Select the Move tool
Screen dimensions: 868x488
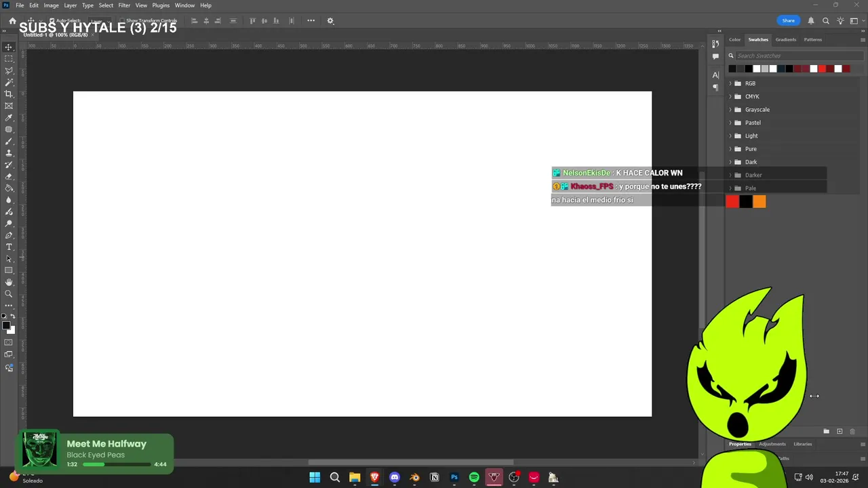9,47
